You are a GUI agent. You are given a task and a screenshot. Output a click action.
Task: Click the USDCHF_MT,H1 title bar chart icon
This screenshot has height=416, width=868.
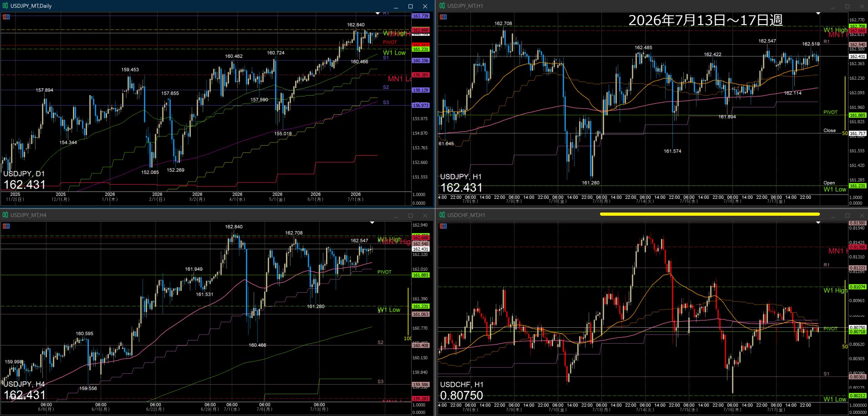pos(442,215)
